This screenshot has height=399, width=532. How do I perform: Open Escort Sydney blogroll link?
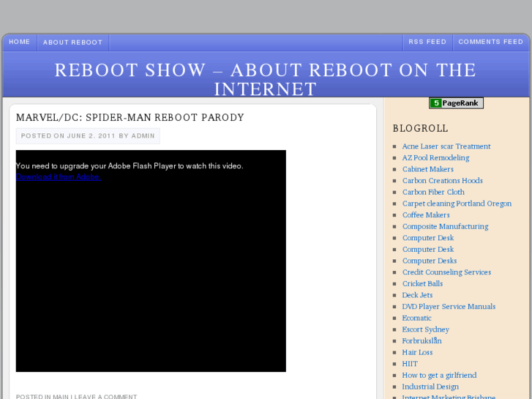click(x=425, y=329)
